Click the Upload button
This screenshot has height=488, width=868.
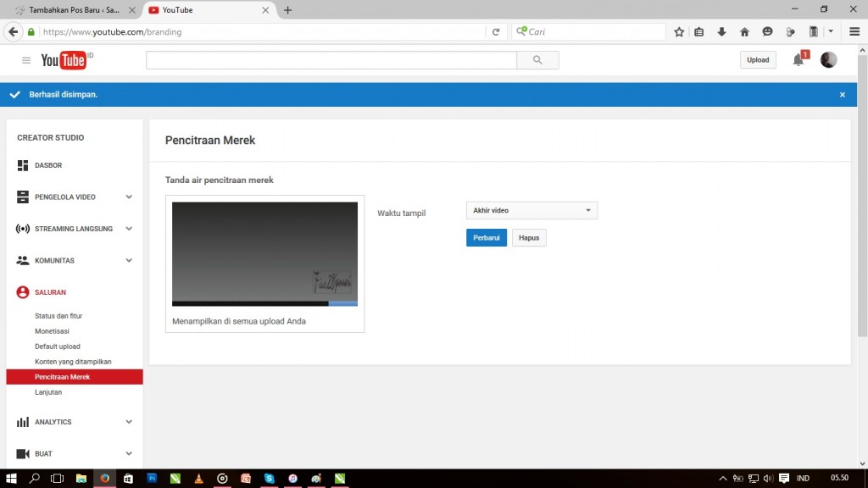coord(758,60)
